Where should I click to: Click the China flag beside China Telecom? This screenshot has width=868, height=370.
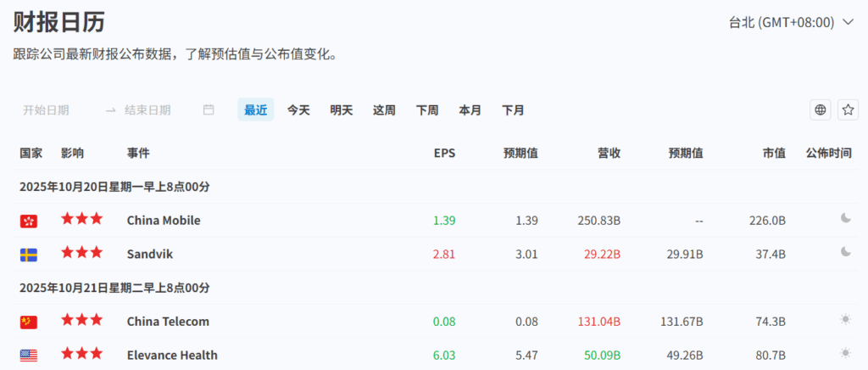[x=29, y=322]
